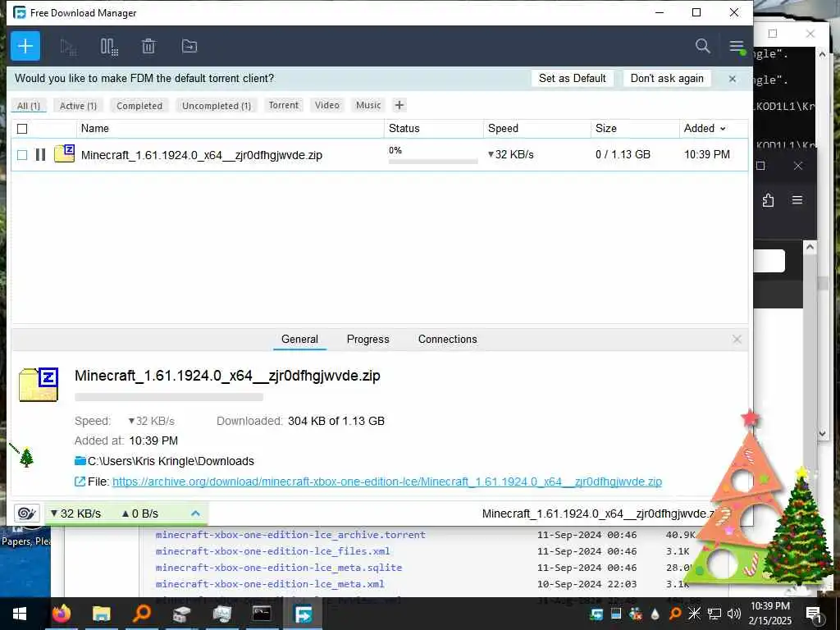Click the details panel download progress bar
The image size is (840, 630).
click(x=169, y=397)
